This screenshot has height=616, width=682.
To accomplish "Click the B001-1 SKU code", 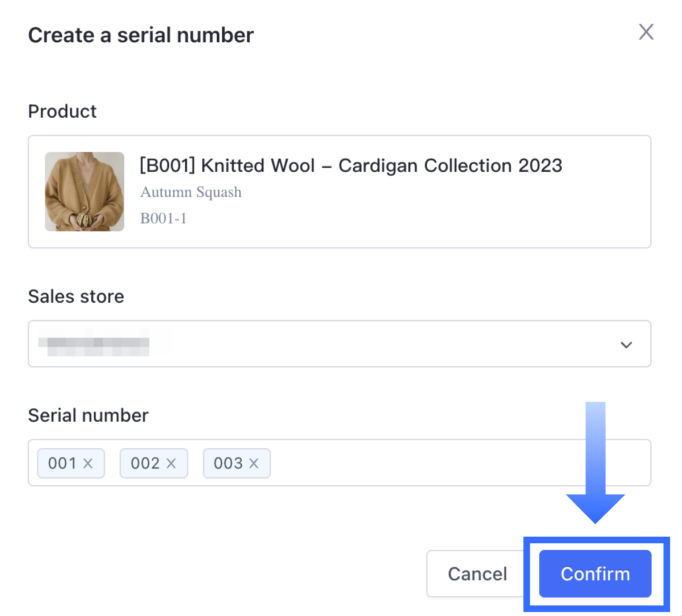I will (163, 218).
